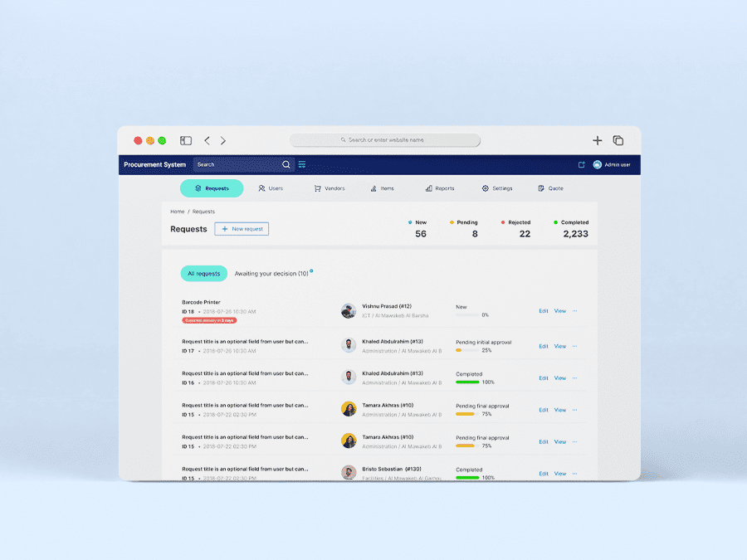Edit request ID 17

tap(544, 346)
